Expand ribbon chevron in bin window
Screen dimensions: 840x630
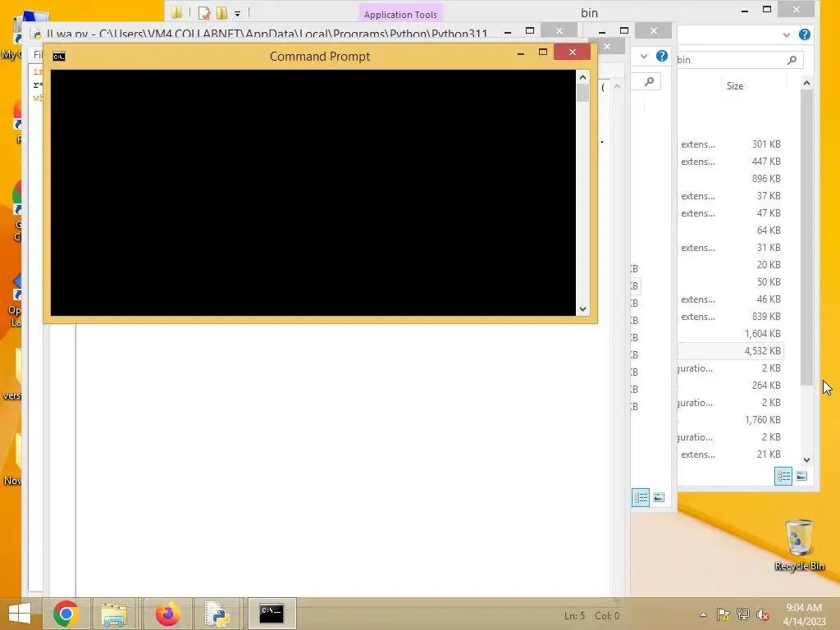click(786, 34)
